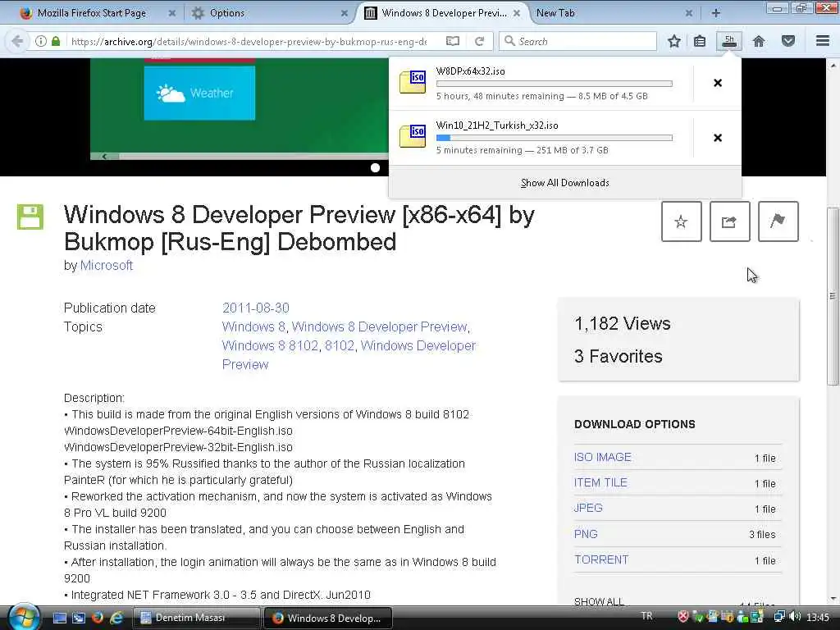Open Microsoft author link
This screenshot has height=630, width=840.
(x=106, y=265)
